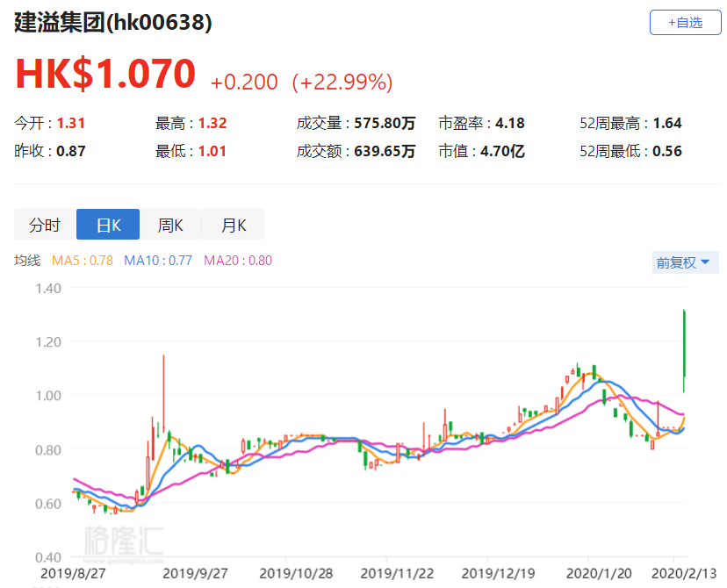Click the 52周最低 value 0.56
The width and height of the screenshot is (727, 588).
coord(667,151)
